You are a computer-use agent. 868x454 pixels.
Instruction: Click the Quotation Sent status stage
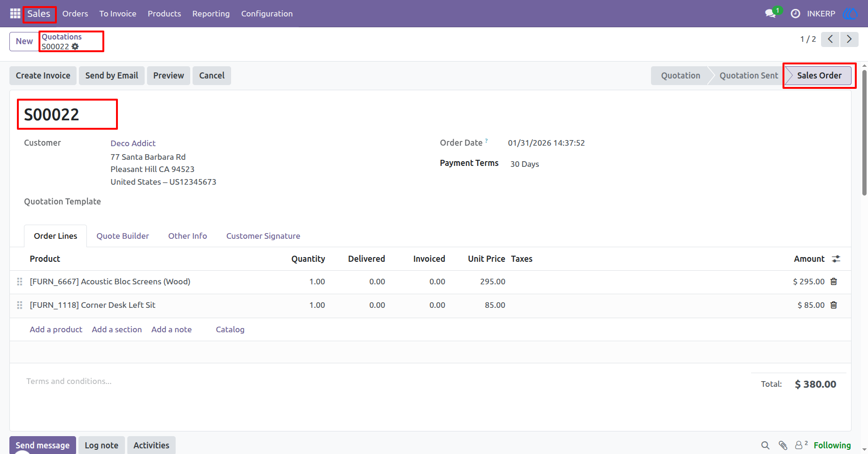pos(749,76)
